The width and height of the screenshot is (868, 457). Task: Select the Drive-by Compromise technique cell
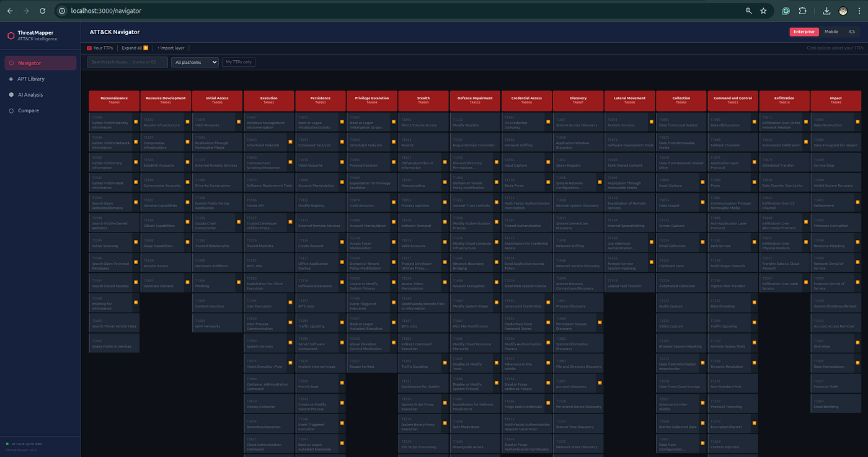217,182
